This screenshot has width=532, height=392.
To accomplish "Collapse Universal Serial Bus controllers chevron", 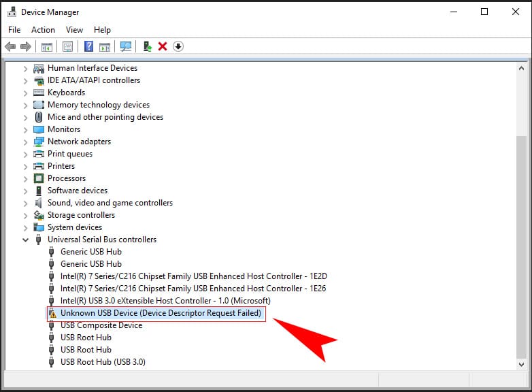I will click(x=25, y=240).
